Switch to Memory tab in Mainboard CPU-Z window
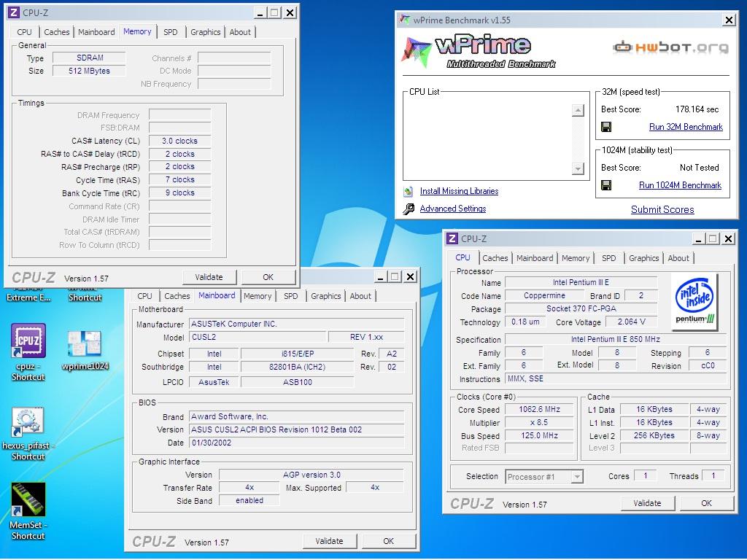The image size is (747, 560). (x=258, y=296)
